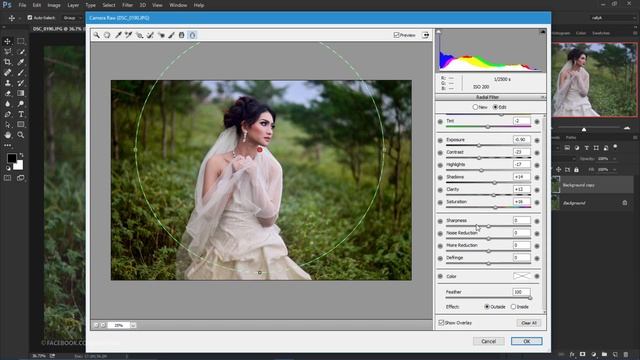The height and width of the screenshot is (360, 640).
Task: Select the Photoshop toolbar Zoom tool
Action: [20, 135]
